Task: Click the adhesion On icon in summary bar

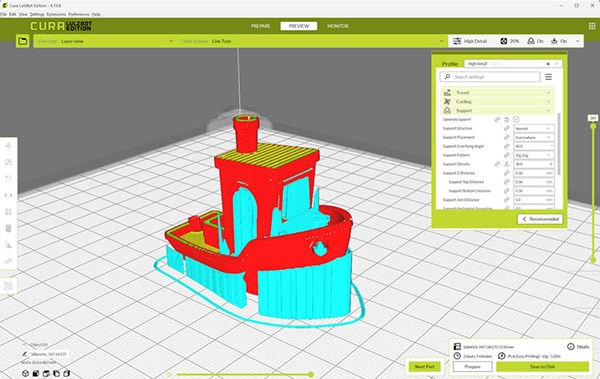Action: click(554, 41)
